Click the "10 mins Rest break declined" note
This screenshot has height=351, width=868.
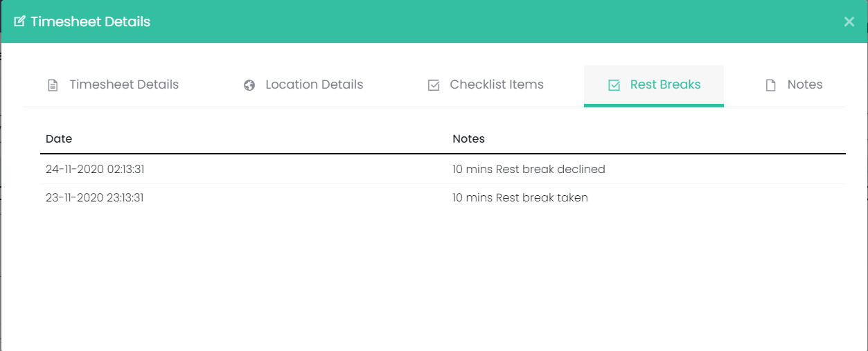[529, 169]
